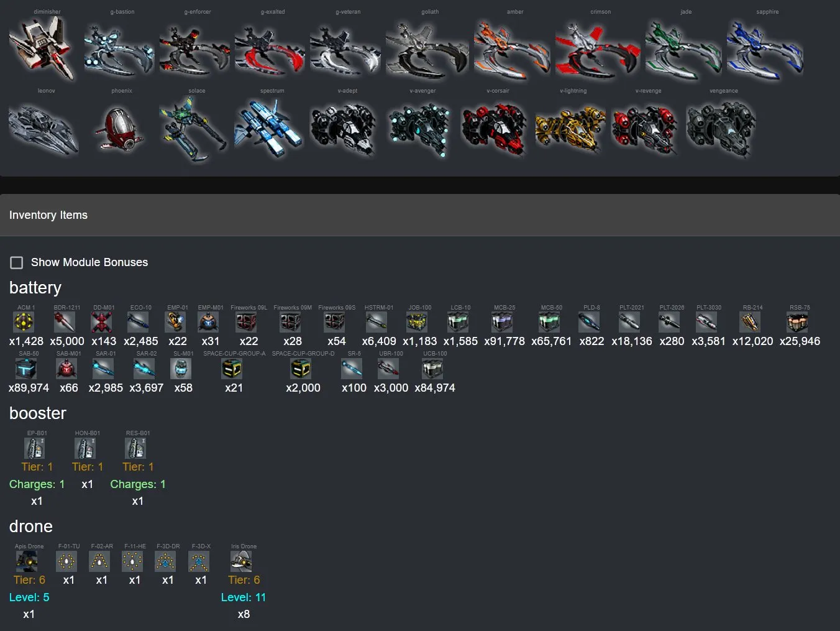The height and width of the screenshot is (631, 840).
Task: Pick the sapphire ship design
Action: pyautogui.click(x=765, y=48)
